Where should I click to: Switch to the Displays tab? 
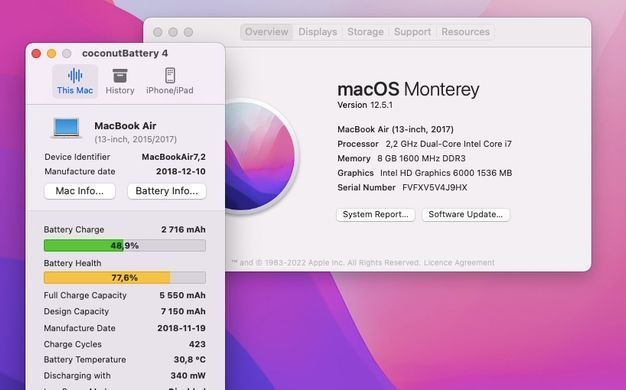318,32
